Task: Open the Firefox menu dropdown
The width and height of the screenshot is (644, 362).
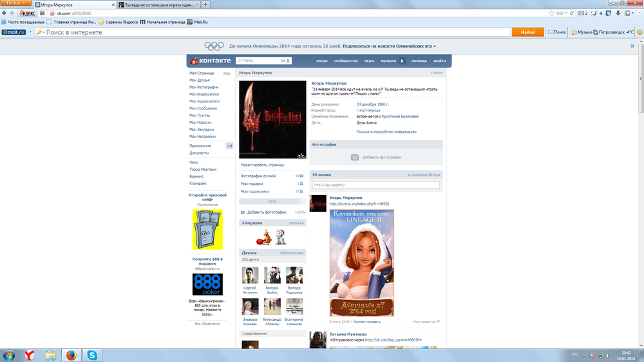Action: (16, 3)
